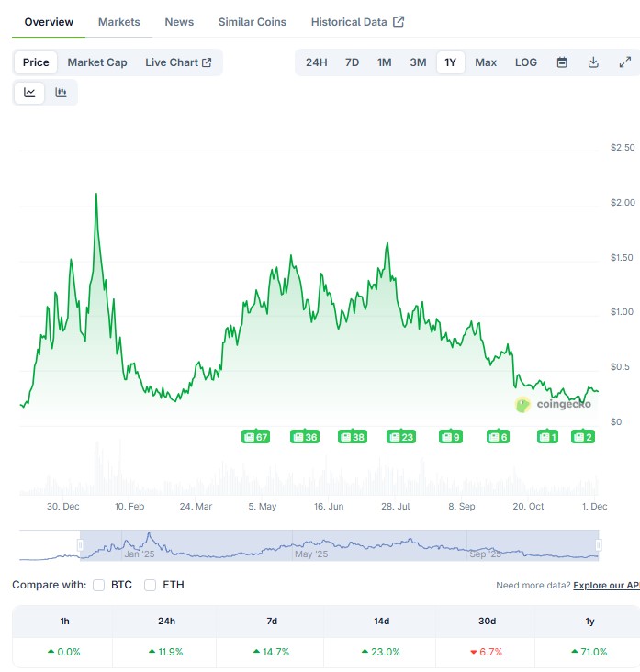The height and width of the screenshot is (672, 640).
Task: Select the 24H time range
Action: click(x=316, y=62)
